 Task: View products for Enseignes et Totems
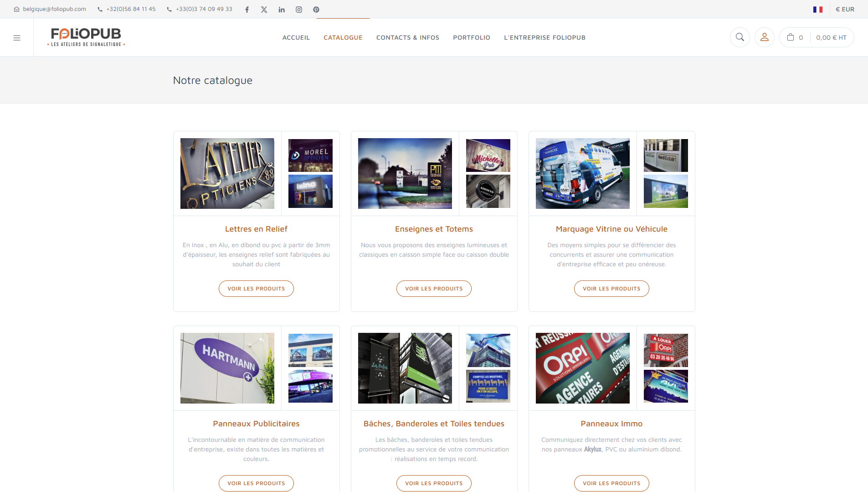point(434,289)
